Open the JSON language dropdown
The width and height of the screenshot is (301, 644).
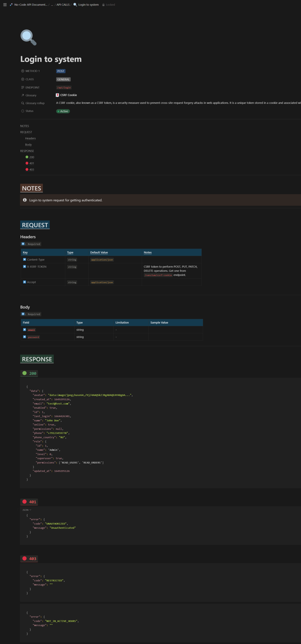pyautogui.click(x=27, y=510)
